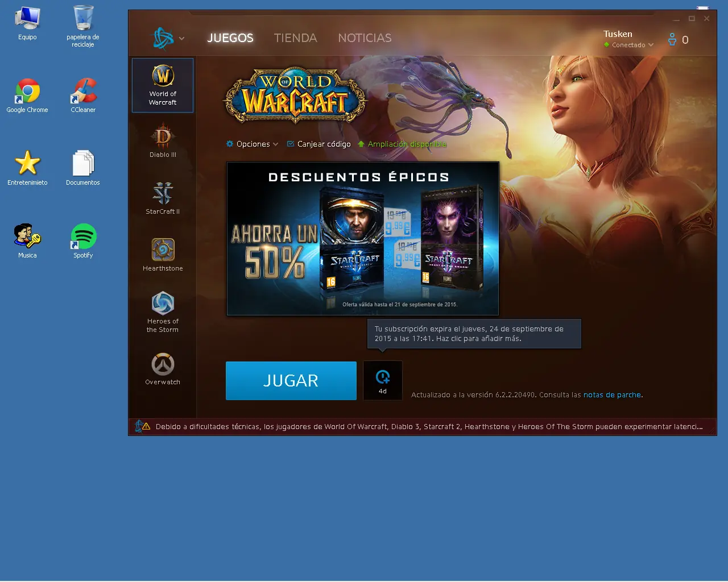Click Canjear código link
Image resolution: width=728 pixels, height=582 pixels.
point(318,144)
